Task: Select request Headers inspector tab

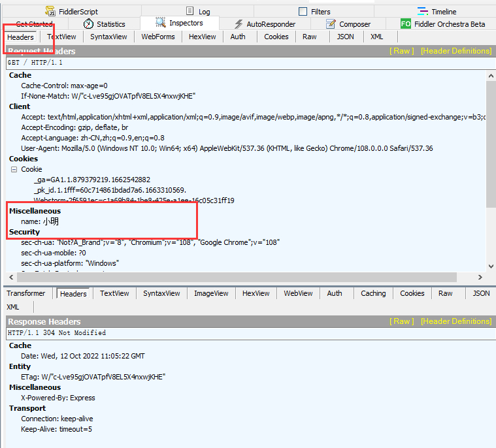Action: coord(20,37)
